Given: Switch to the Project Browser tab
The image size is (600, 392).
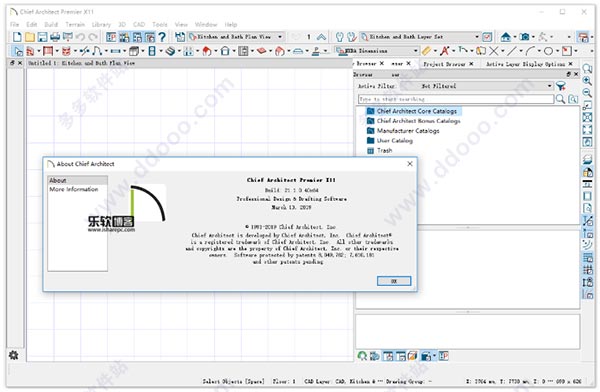Looking at the screenshot, I should coord(444,64).
